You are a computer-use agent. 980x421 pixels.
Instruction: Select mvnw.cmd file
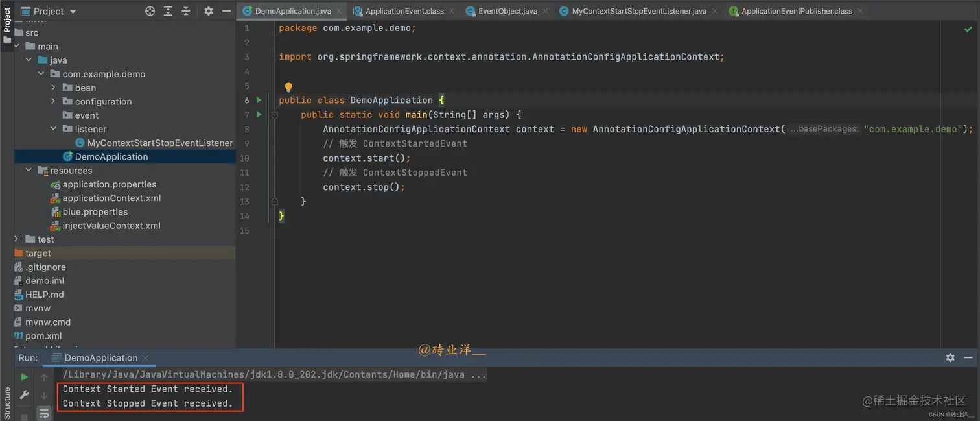click(42, 322)
